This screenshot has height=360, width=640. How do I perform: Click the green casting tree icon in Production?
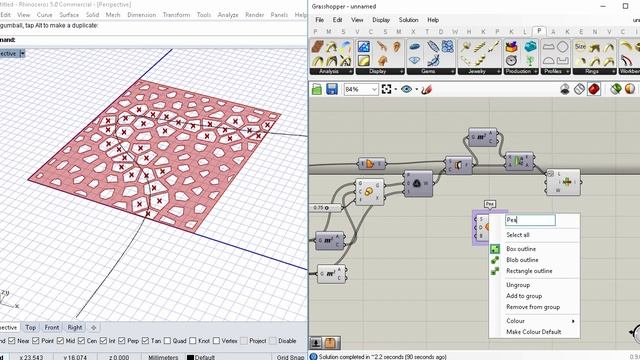[530, 61]
